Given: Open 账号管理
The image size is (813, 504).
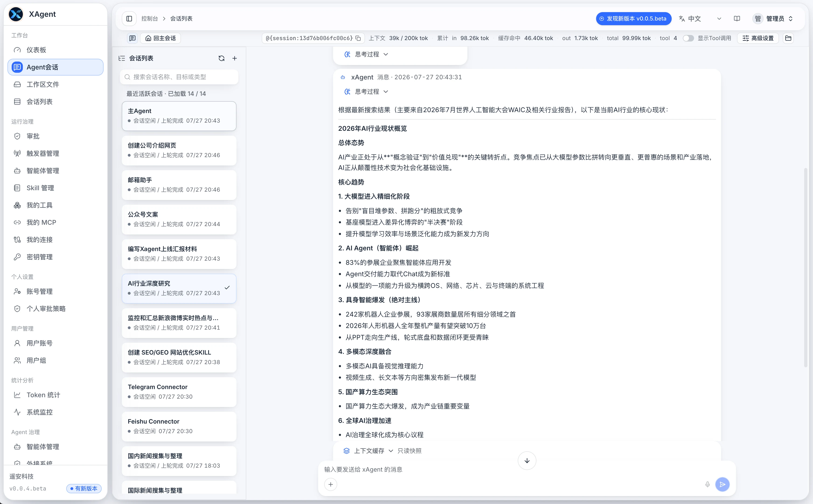Looking at the screenshot, I should pyautogui.click(x=55, y=291).
